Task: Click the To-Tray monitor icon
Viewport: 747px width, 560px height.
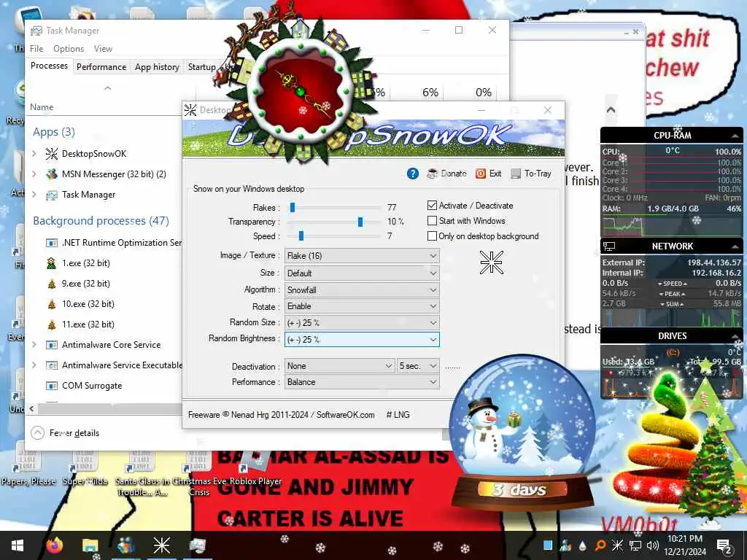Action: 516,174
